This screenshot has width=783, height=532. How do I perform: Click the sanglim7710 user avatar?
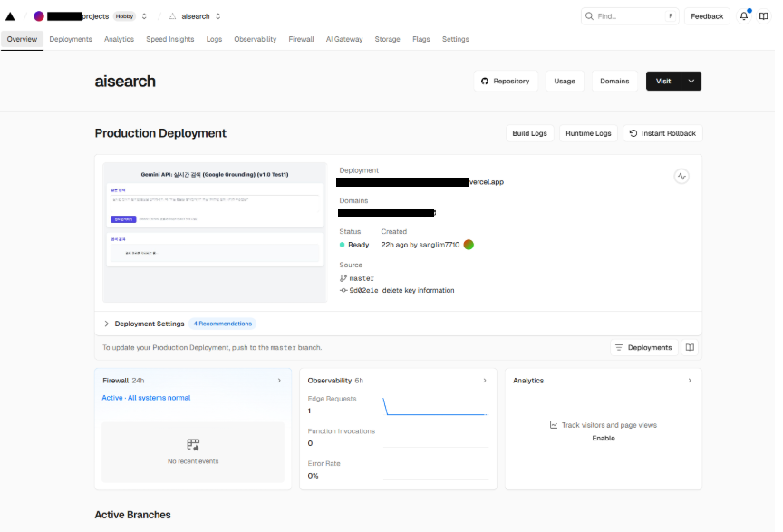coord(469,245)
